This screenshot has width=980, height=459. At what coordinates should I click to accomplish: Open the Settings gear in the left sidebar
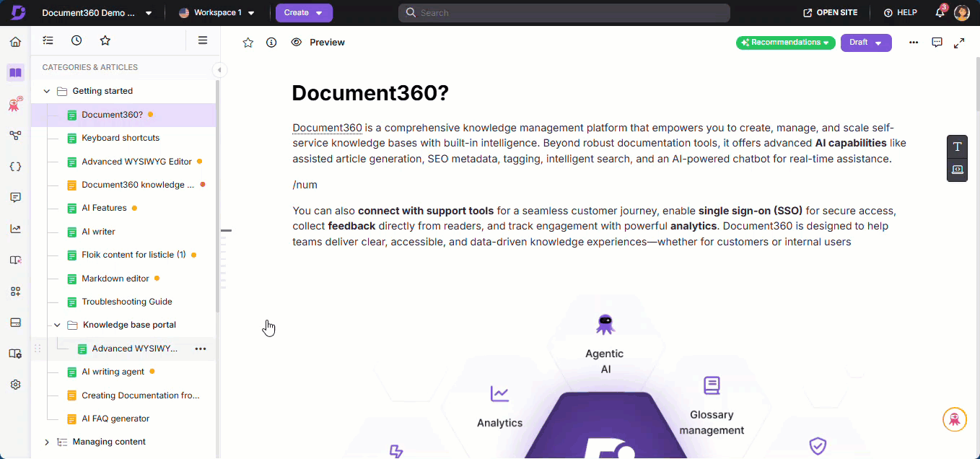(x=15, y=385)
